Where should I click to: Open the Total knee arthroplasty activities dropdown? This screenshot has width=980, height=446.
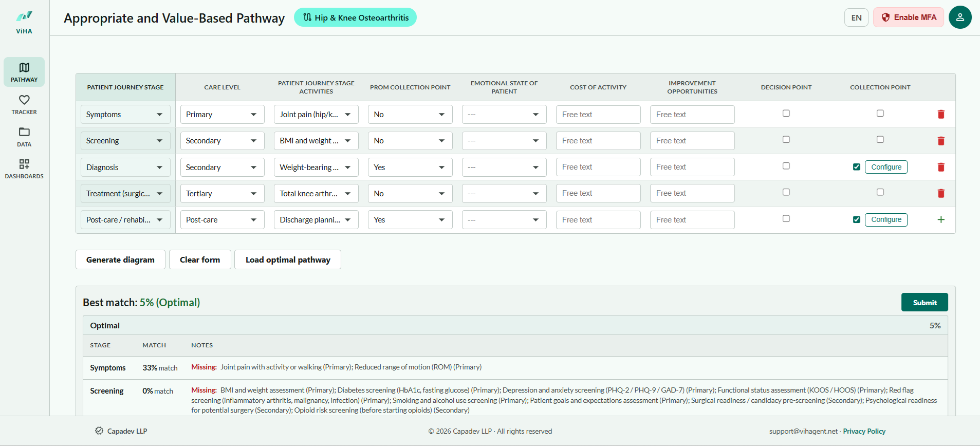(x=316, y=194)
